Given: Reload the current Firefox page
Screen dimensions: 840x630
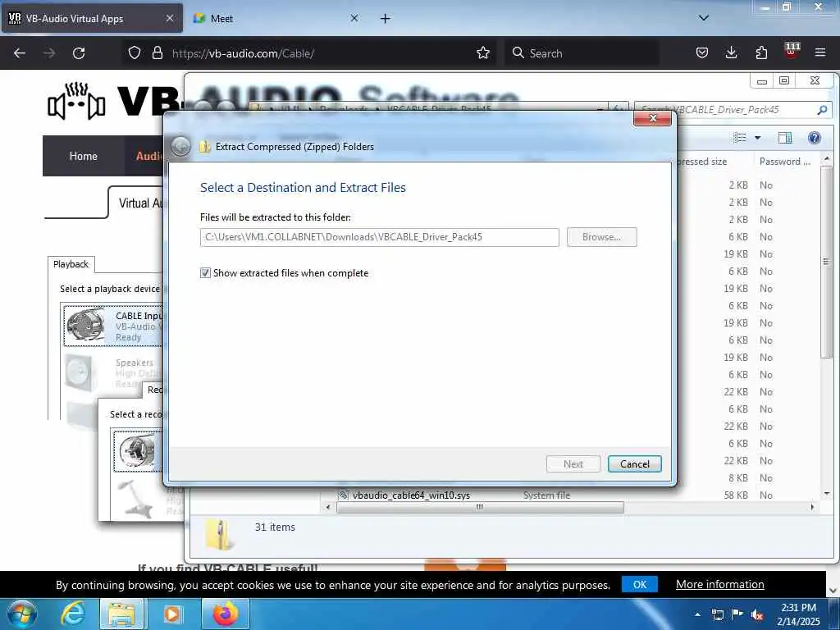Looking at the screenshot, I should (x=79, y=53).
